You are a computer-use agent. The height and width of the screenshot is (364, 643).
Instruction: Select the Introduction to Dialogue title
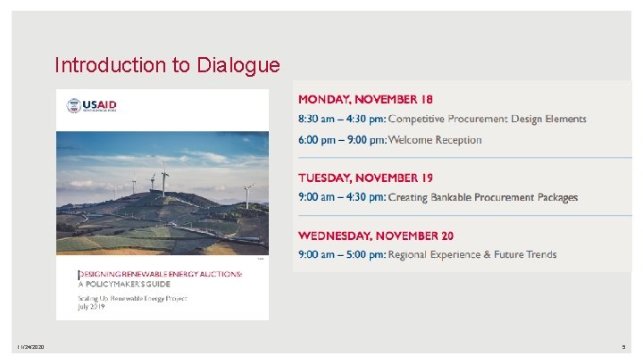pos(167,65)
